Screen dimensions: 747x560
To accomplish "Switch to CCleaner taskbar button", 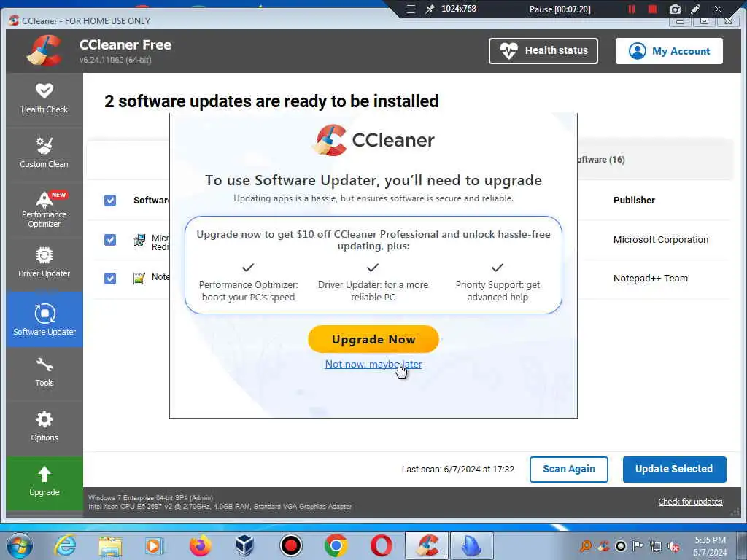I will (x=426, y=545).
